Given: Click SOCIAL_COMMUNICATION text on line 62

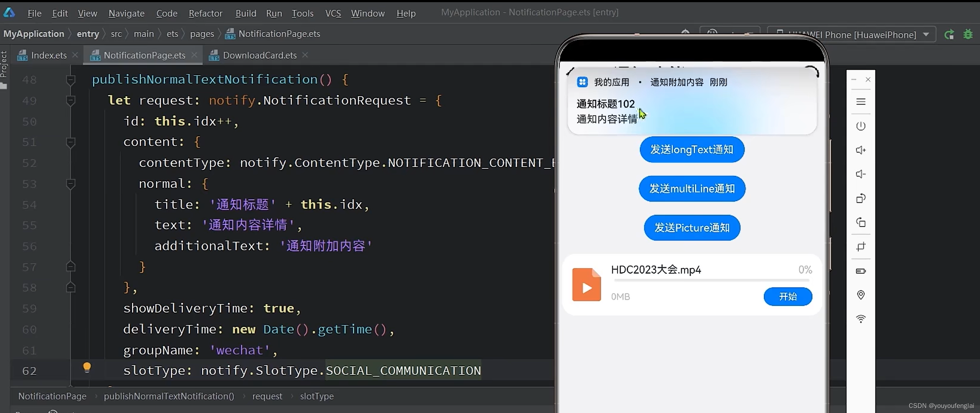Looking at the screenshot, I should 403,370.
